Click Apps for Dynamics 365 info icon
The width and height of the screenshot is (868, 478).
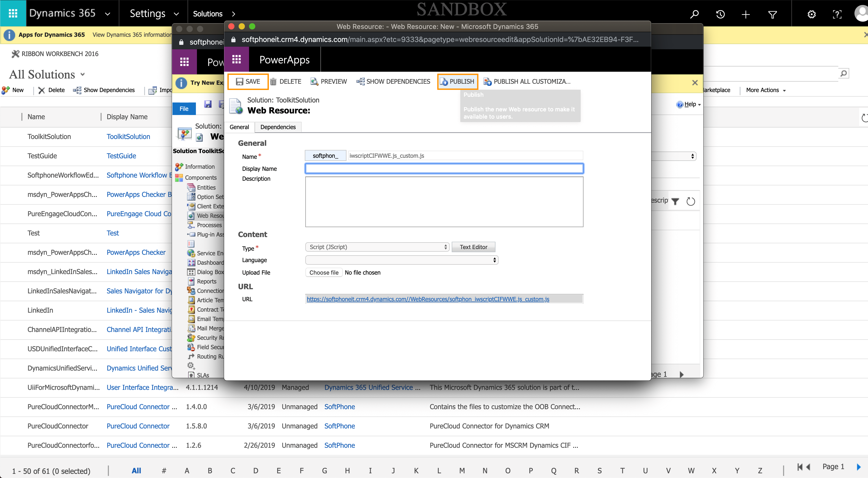point(9,35)
